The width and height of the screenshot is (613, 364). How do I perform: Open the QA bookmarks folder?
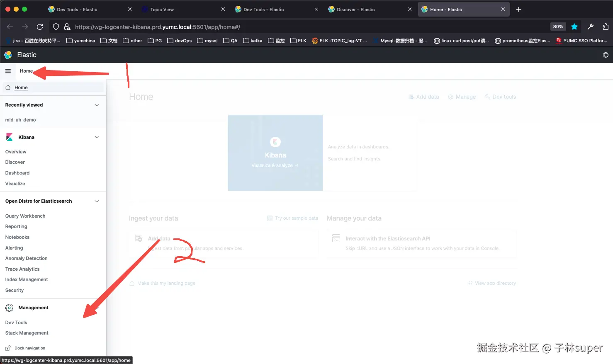click(x=230, y=41)
